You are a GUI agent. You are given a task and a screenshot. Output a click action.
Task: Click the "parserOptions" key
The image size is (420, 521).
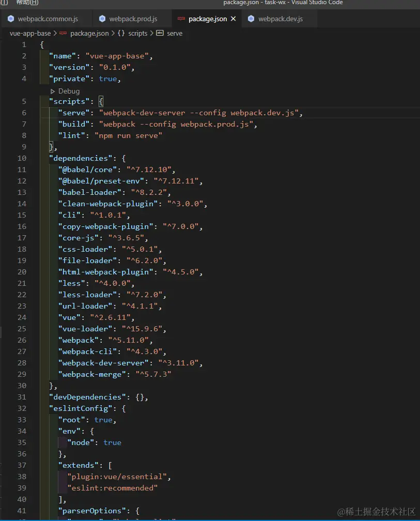(92, 511)
